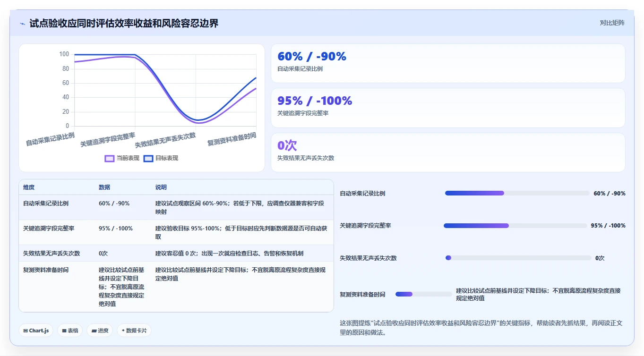Select the 95% / -100% metric card value
The height and width of the screenshot is (356, 644).
pos(315,101)
